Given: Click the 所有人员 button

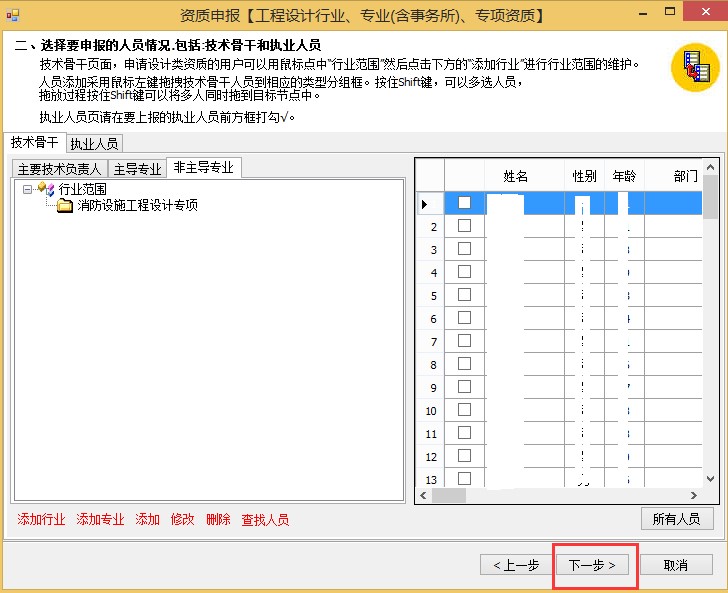Looking at the screenshot, I should tap(677, 519).
